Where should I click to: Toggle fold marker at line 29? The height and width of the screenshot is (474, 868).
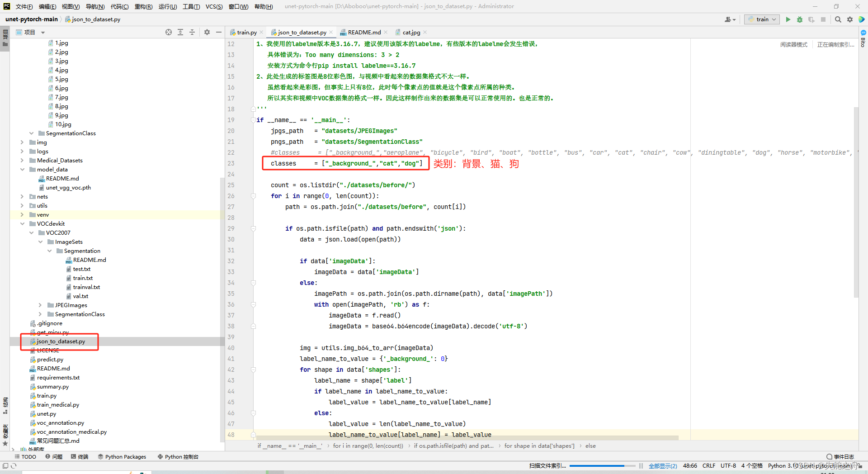[253, 228]
